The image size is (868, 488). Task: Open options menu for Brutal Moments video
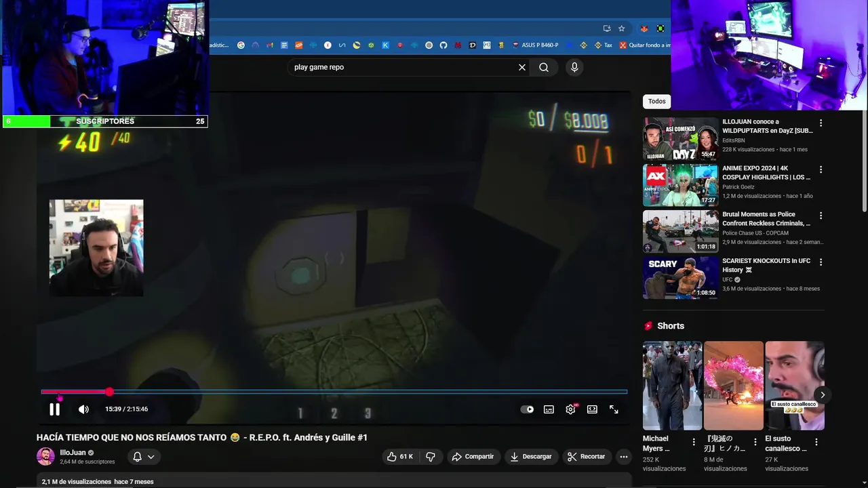tap(821, 216)
